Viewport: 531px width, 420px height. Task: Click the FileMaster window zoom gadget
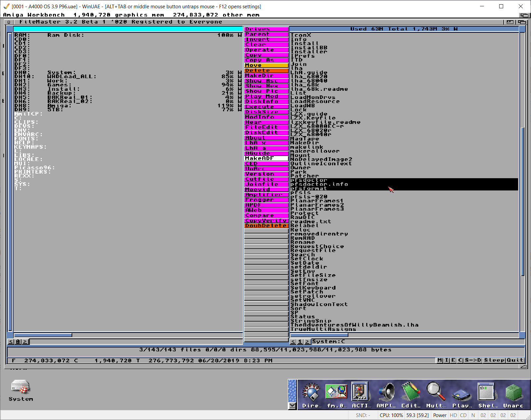tap(510, 22)
